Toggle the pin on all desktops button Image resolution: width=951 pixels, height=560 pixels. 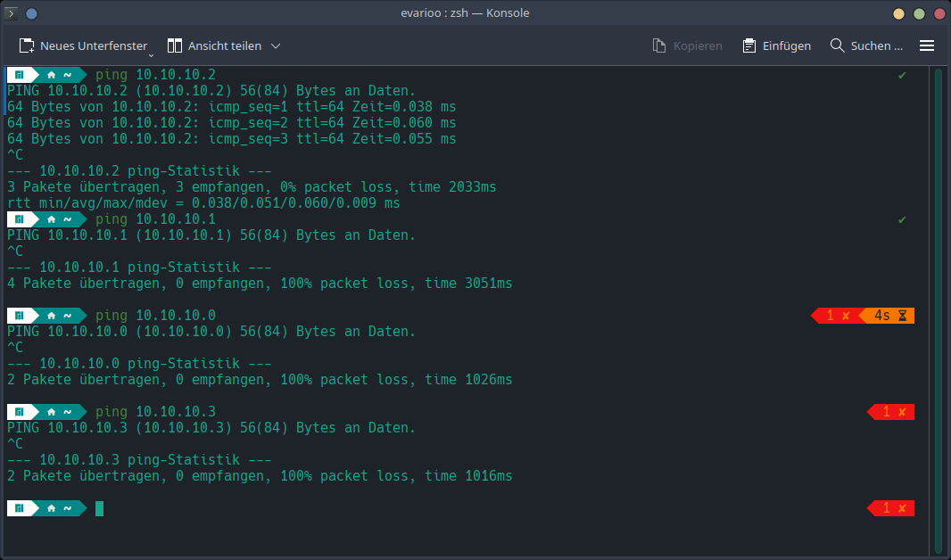coord(32,13)
